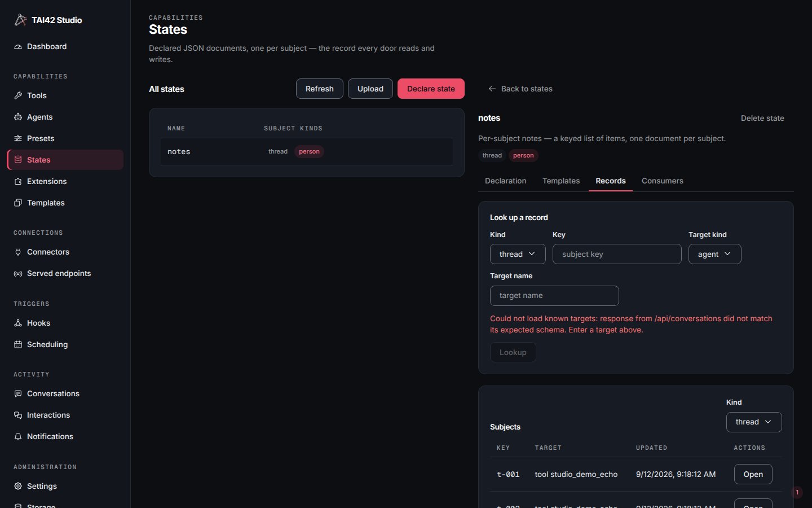
Task: Focus the subject key input field
Action: pos(617,254)
